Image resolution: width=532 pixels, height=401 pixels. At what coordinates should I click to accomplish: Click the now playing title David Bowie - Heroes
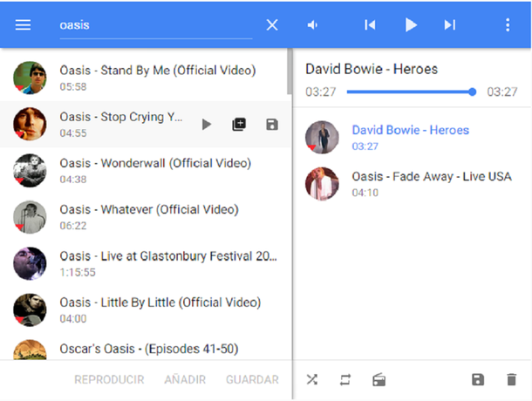click(x=372, y=69)
